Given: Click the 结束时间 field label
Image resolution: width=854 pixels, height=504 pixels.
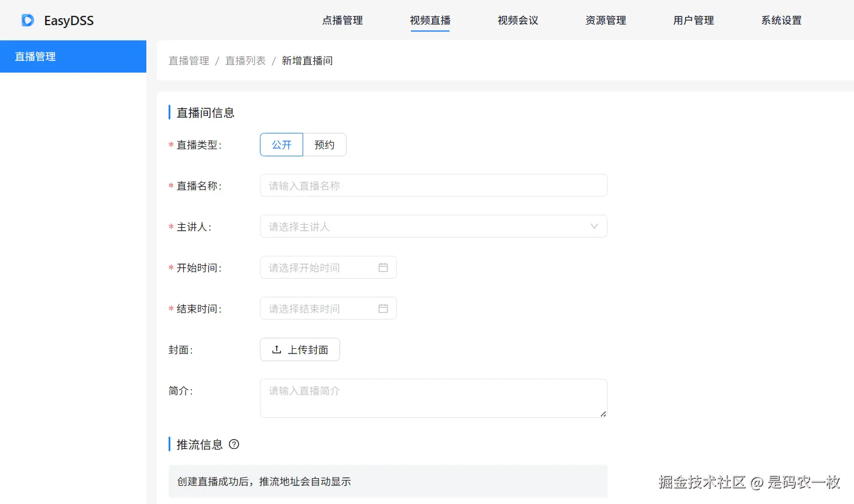Looking at the screenshot, I should click(x=199, y=309).
